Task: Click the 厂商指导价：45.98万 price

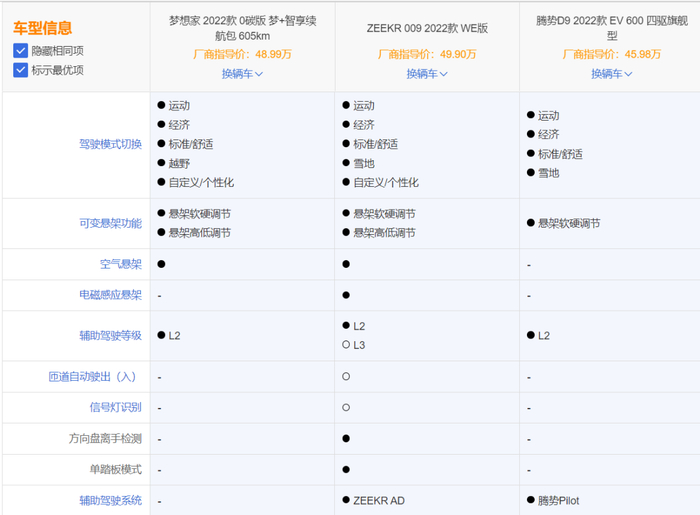Action: (612, 54)
